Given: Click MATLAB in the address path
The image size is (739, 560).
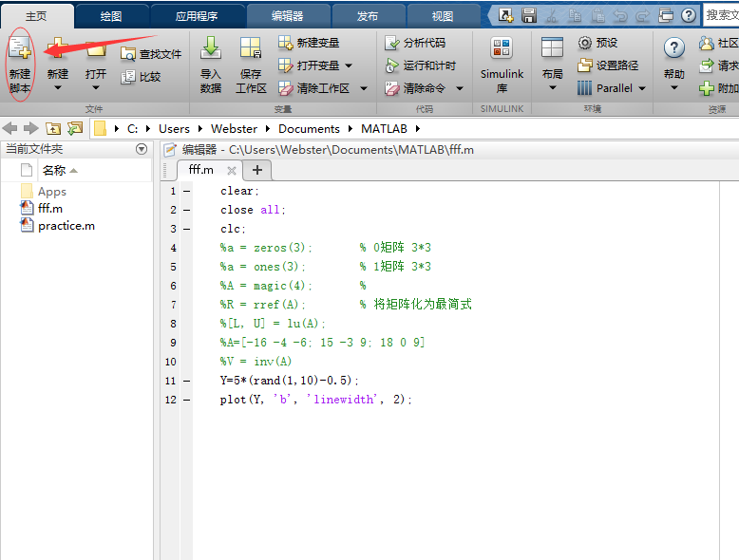Looking at the screenshot, I should (384, 128).
